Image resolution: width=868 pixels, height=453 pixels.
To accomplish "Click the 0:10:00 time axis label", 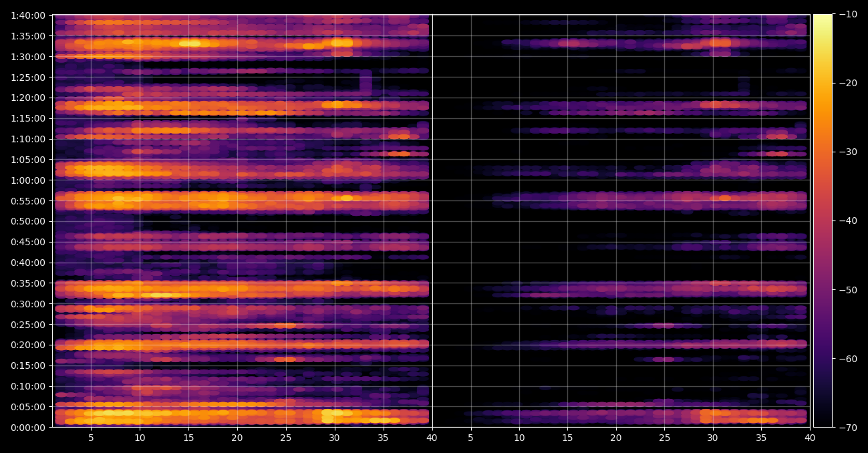I will 28,386.
